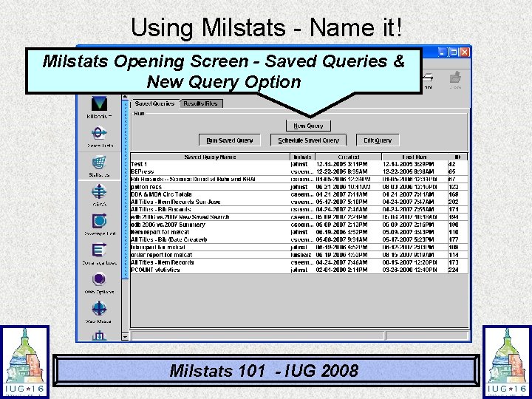Sort by Initials column header
This screenshot has width=532, height=399.
point(303,157)
